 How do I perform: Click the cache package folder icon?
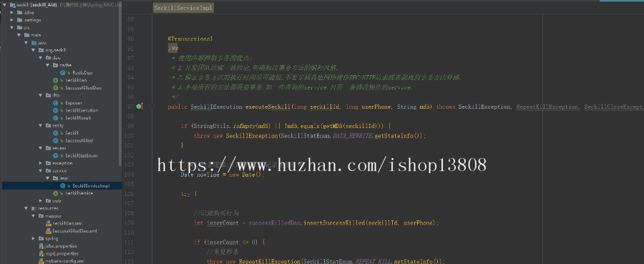coord(55,65)
